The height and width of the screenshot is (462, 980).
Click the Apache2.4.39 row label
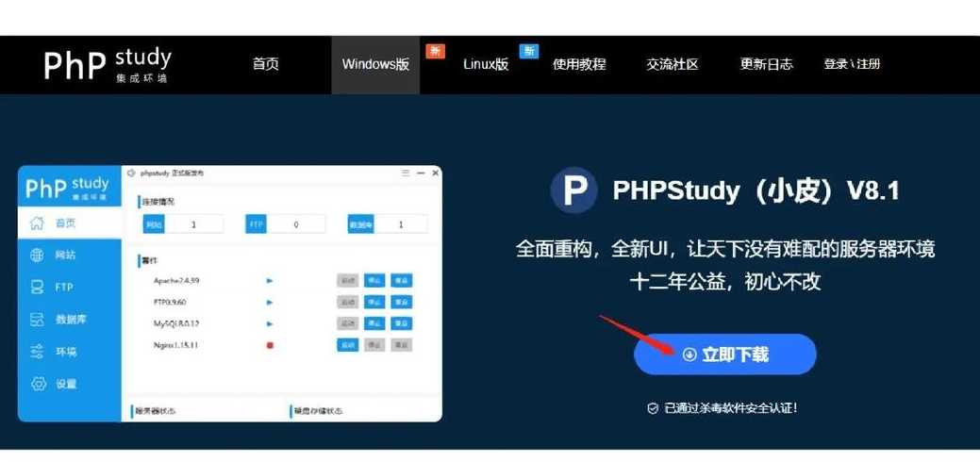pos(176,281)
